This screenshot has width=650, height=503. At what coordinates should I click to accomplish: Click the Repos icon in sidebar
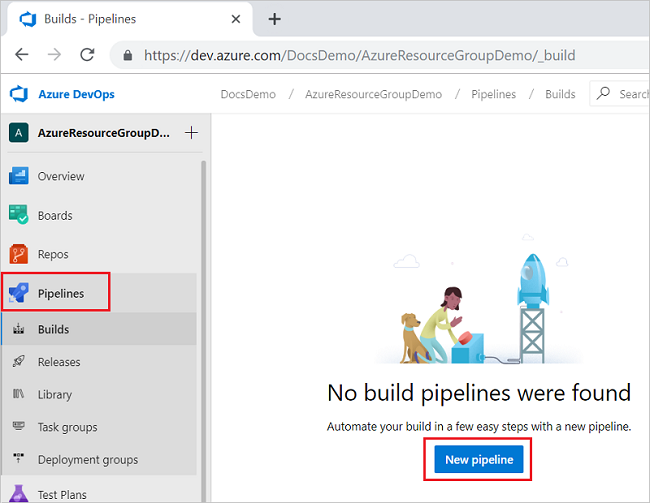pyautogui.click(x=19, y=254)
